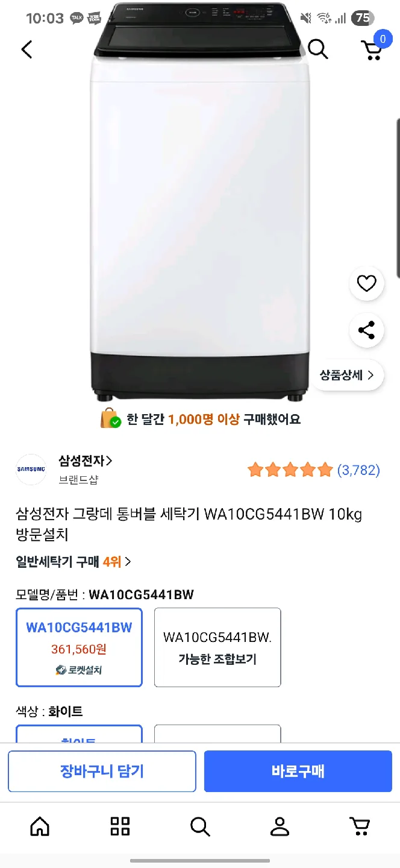Tap the washing machine product image
This screenshot has height=868, width=400.
pos(200,211)
